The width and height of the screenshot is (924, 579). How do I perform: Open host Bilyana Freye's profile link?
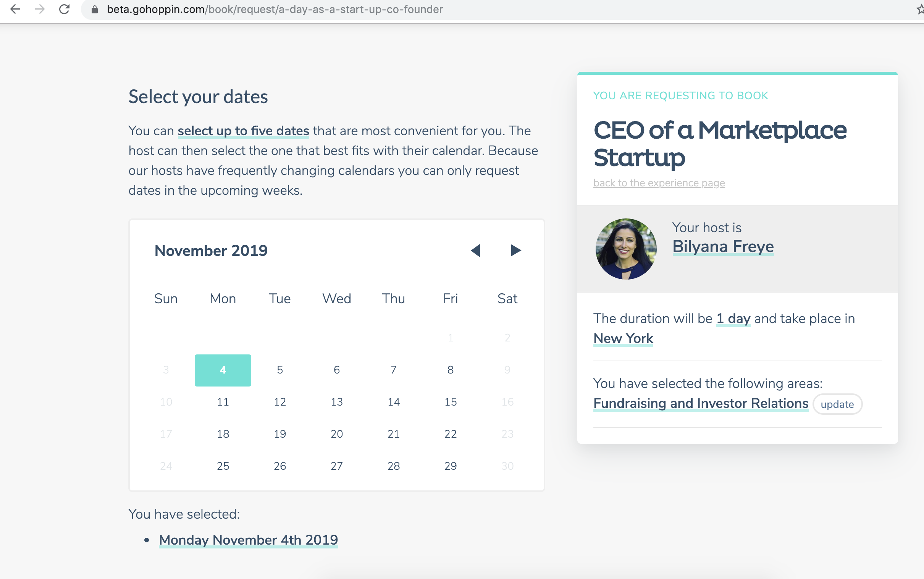[x=723, y=246]
